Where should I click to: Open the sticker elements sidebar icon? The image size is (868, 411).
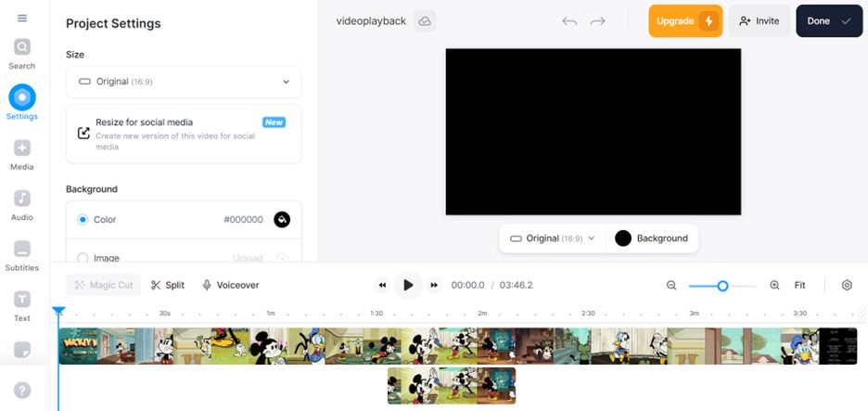(x=22, y=350)
